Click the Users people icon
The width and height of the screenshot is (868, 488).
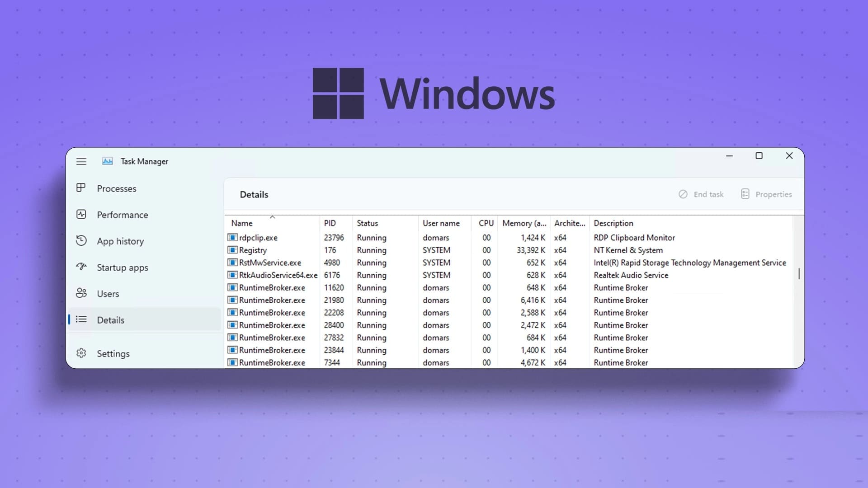(x=81, y=293)
